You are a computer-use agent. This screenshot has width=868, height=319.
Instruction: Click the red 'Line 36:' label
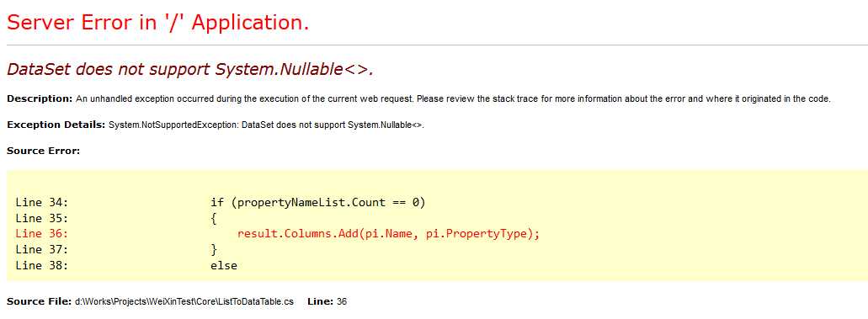[41, 234]
